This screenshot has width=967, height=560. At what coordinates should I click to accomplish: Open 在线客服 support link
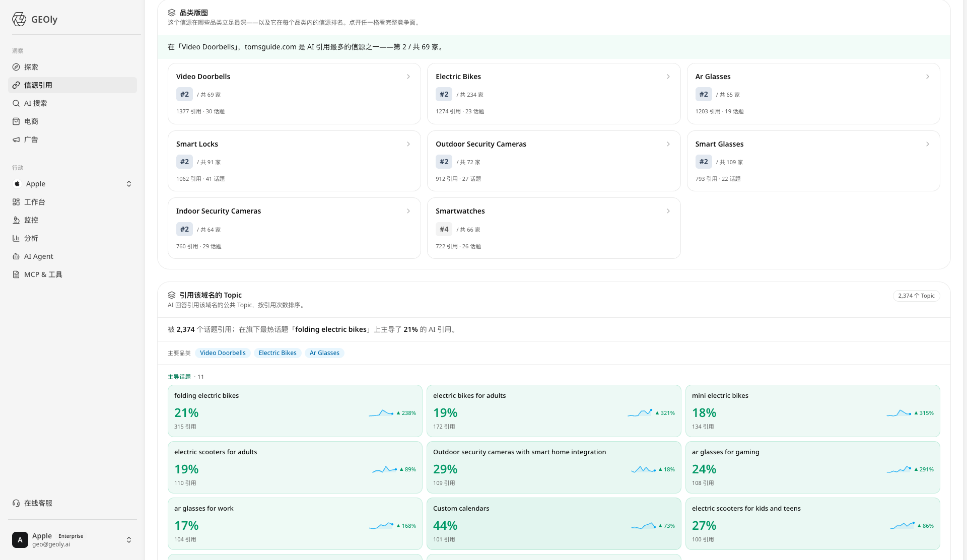pos(73,503)
